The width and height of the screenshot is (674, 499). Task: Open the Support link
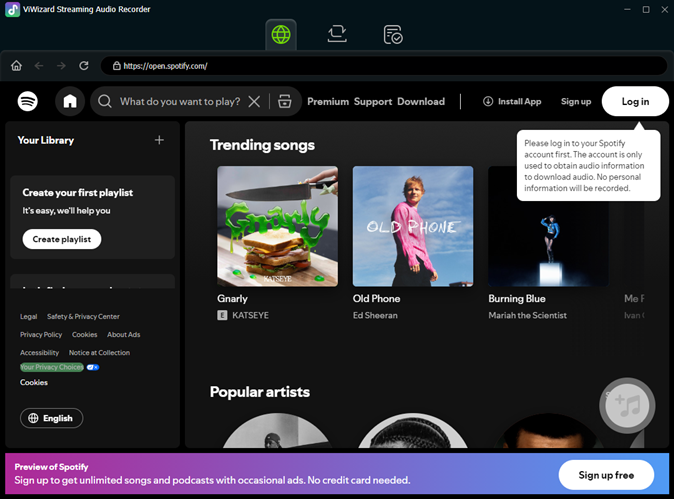pyautogui.click(x=373, y=101)
